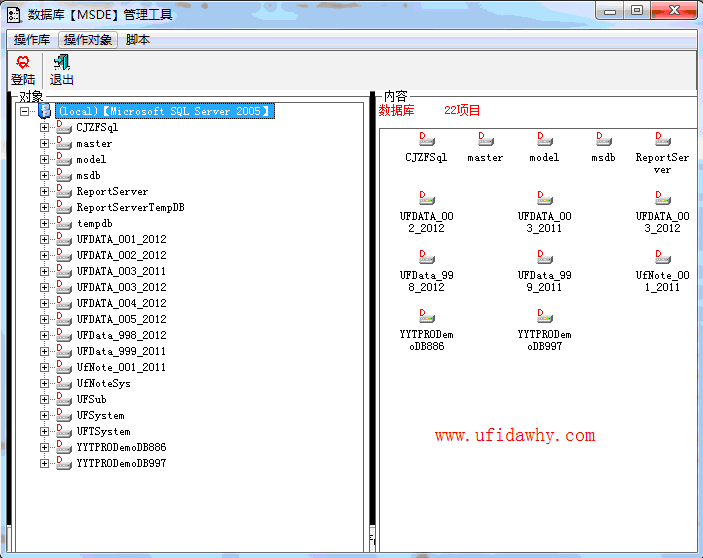The height and width of the screenshot is (558, 703).
Task: Expand the tempdb tree node
Action: pyautogui.click(x=44, y=224)
